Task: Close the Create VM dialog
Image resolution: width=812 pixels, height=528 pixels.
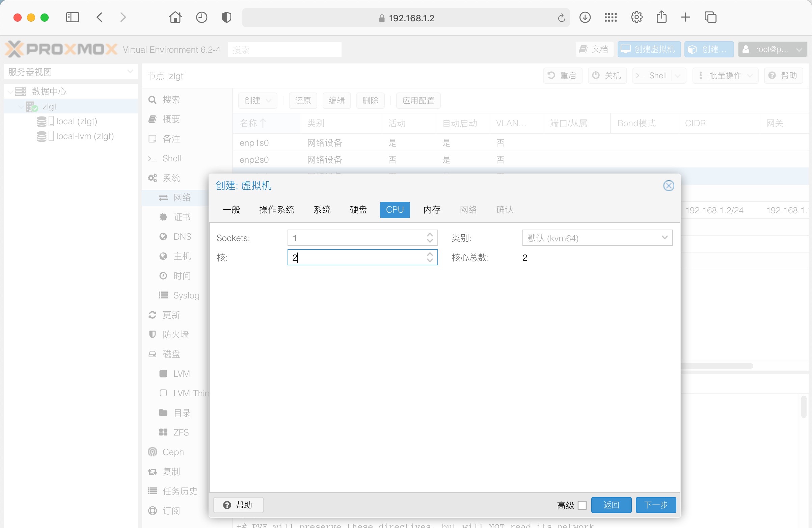Action: [668, 186]
